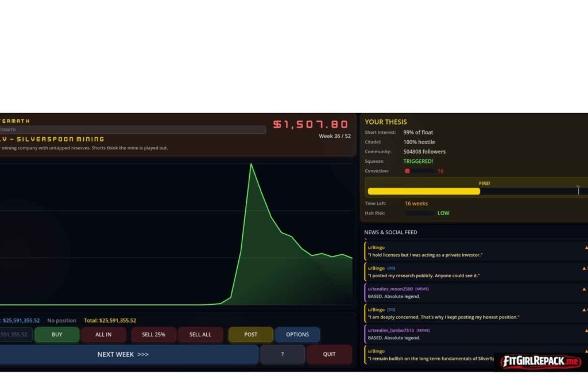Click the red Conviction meter

[419, 171]
